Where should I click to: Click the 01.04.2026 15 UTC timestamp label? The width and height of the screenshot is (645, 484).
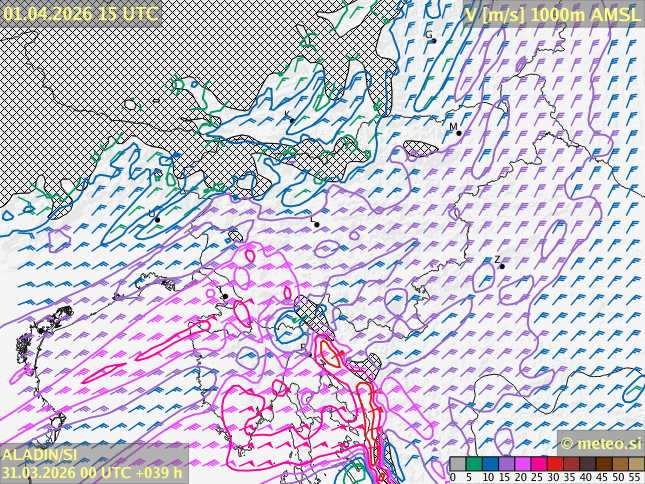pyautogui.click(x=80, y=13)
